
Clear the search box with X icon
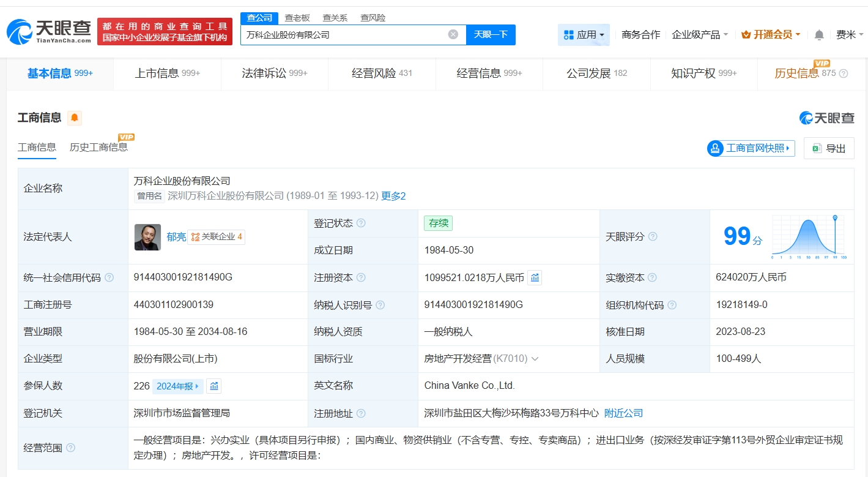click(453, 34)
